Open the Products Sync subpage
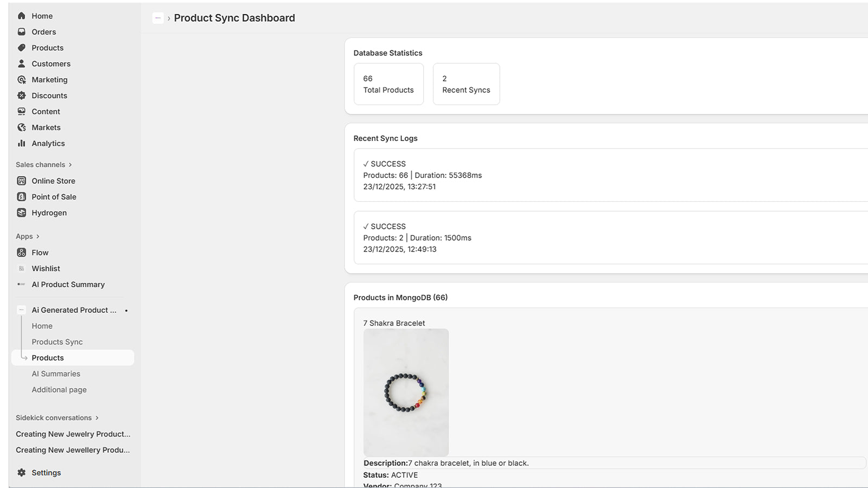The width and height of the screenshot is (868, 488). [57, 342]
